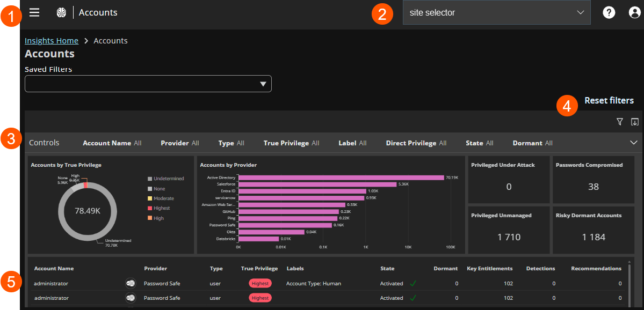This screenshot has width=644, height=310.
Task: Go to Insights Home breadcrumb link
Action: (x=52, y=41)
